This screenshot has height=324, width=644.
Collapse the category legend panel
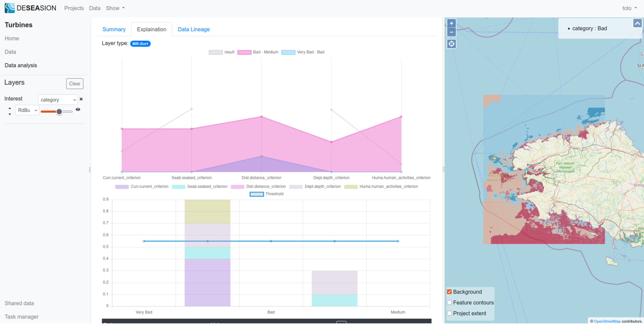[x=637, y=24]
